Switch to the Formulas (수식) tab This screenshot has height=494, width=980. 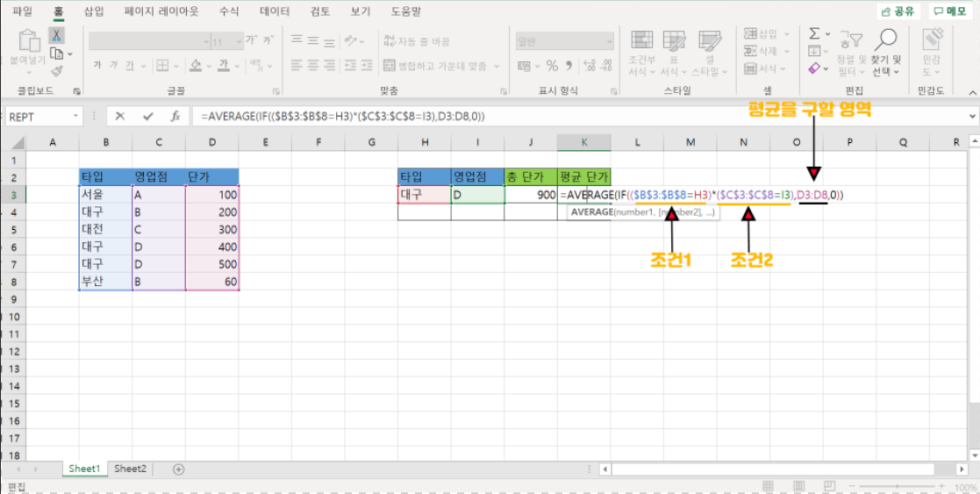[x=229, y=11]
